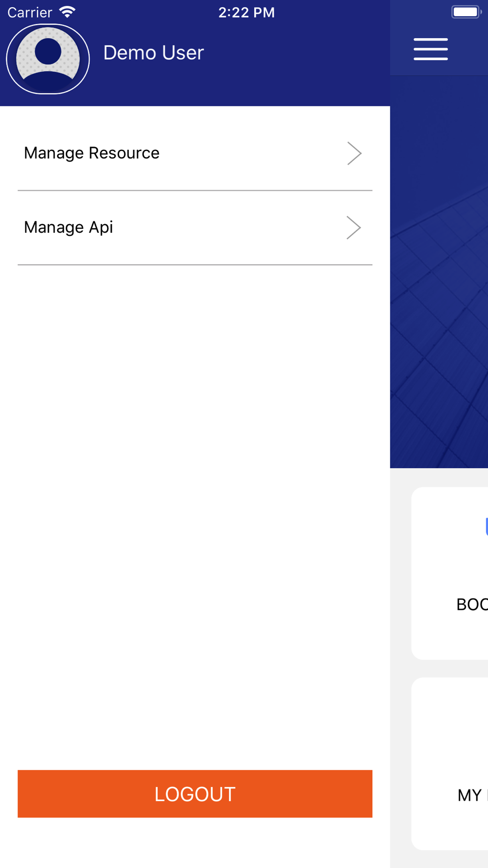Click the Wi-Fi status icon
This screenshot has height=868, width=488.
pos(67,12)
